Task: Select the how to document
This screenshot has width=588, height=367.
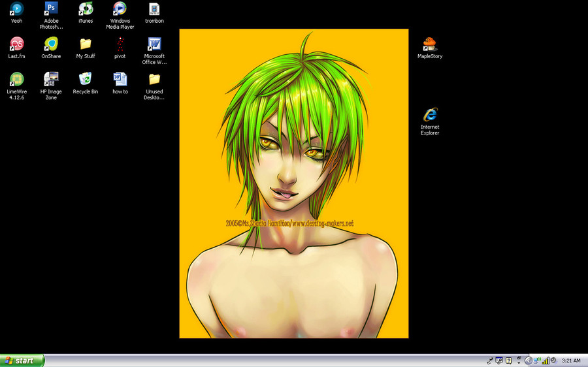Action: [120, 83]
